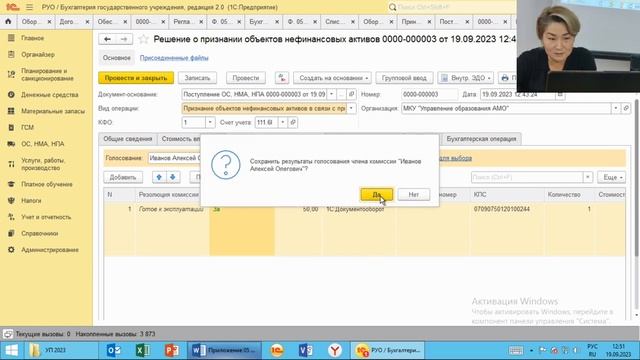Open Главное section in sidebar

(x=33, y=38)
